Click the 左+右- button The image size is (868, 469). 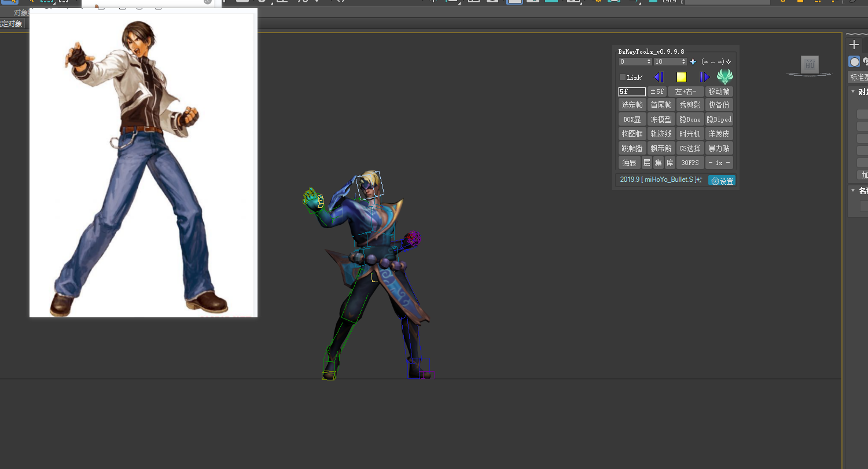(x=686, y=91)
